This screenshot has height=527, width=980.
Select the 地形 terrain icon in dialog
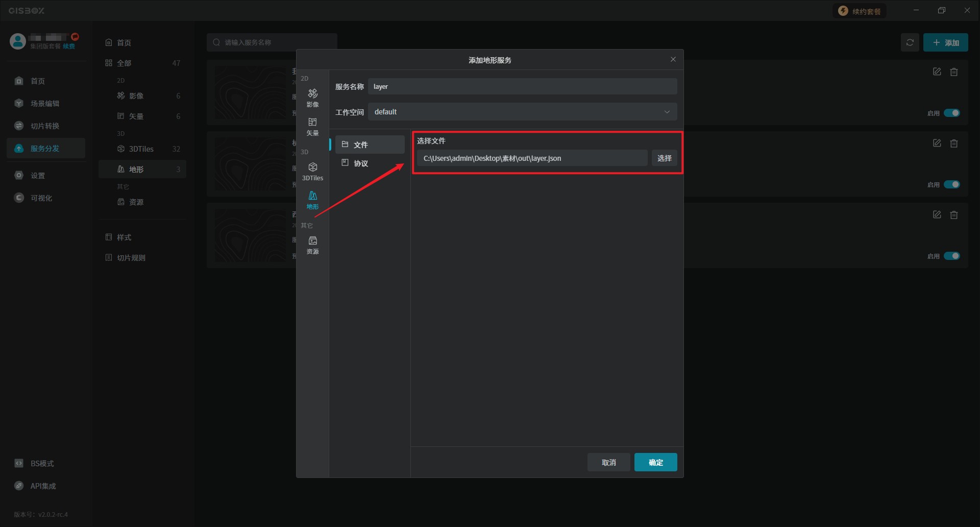point(312,200)
